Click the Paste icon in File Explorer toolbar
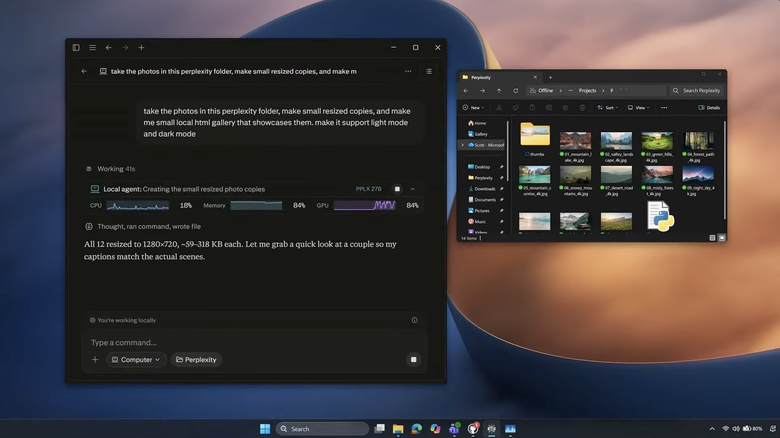This screenshot has width=780, height=438. (532, 108)
